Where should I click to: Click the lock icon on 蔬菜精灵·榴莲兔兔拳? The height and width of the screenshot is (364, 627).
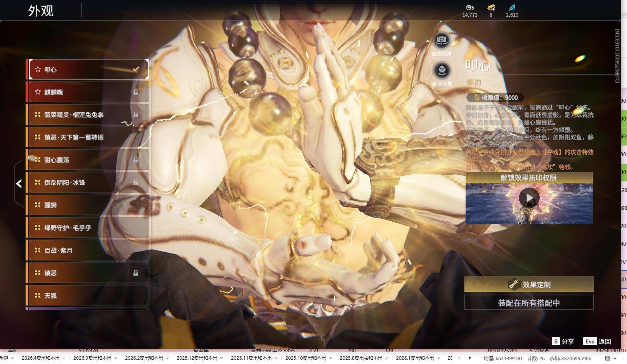pos(136,114)
